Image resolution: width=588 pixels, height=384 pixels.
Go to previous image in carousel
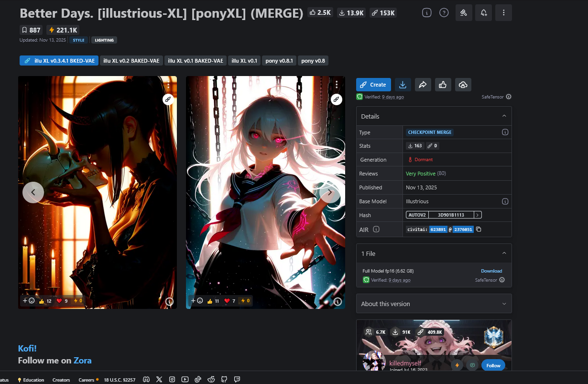(33, 192)
